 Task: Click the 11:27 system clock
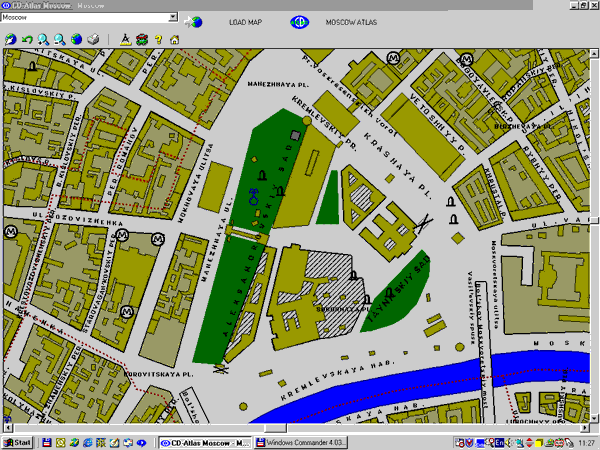pyautogui.click(x=587, y=443)
